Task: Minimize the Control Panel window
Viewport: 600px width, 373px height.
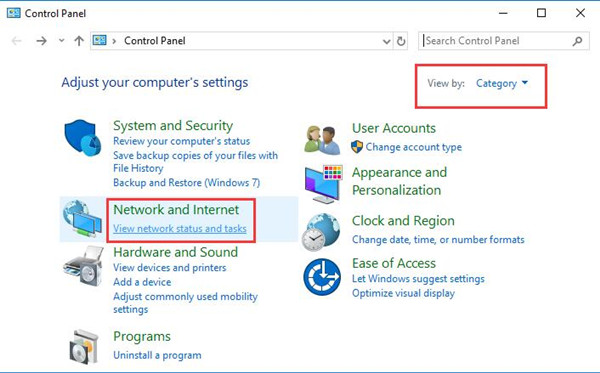Action: pyautogui.click(x=503, y=13)
